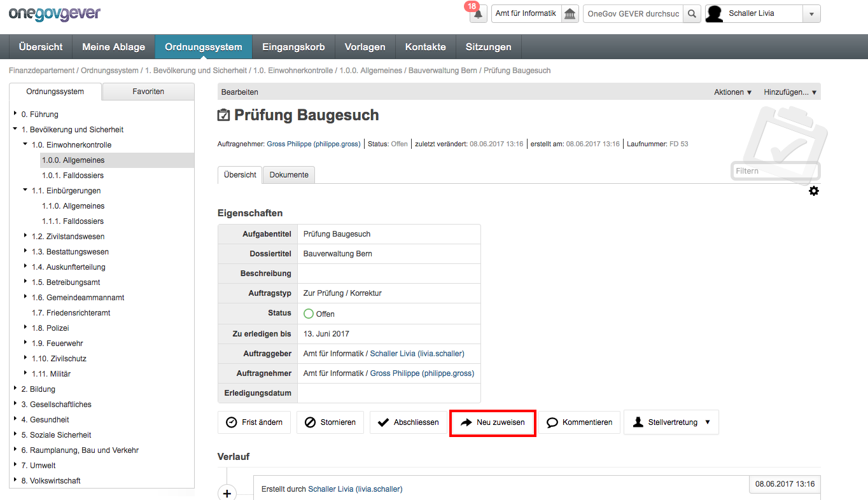Screen dimensions: 868x500
Task: Click the Abschliessen button
Action: 408,422
